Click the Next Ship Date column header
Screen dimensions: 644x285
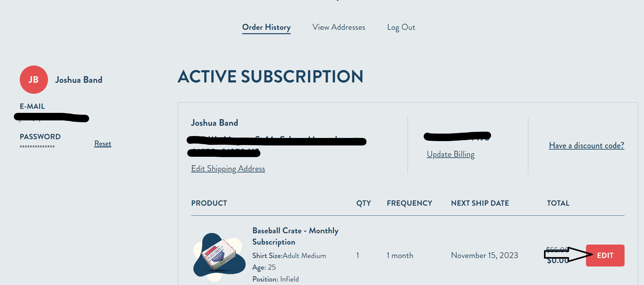480,203
